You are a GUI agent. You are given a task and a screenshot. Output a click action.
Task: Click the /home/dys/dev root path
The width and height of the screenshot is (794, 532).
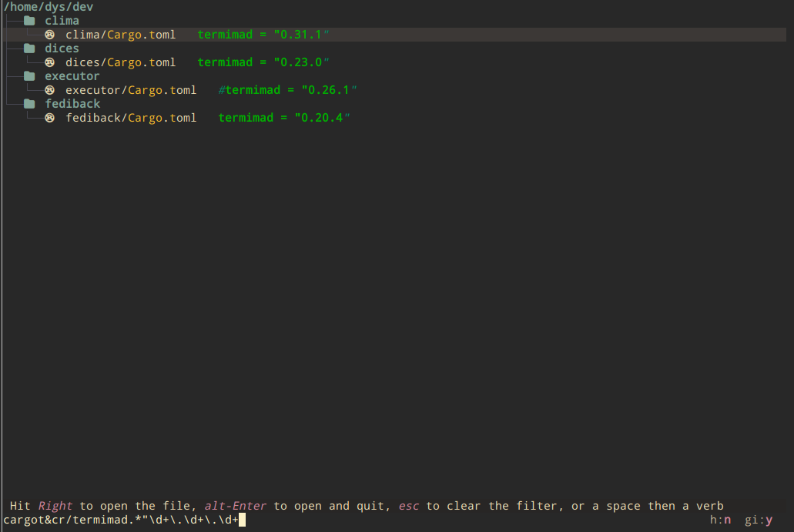(48, 7)
